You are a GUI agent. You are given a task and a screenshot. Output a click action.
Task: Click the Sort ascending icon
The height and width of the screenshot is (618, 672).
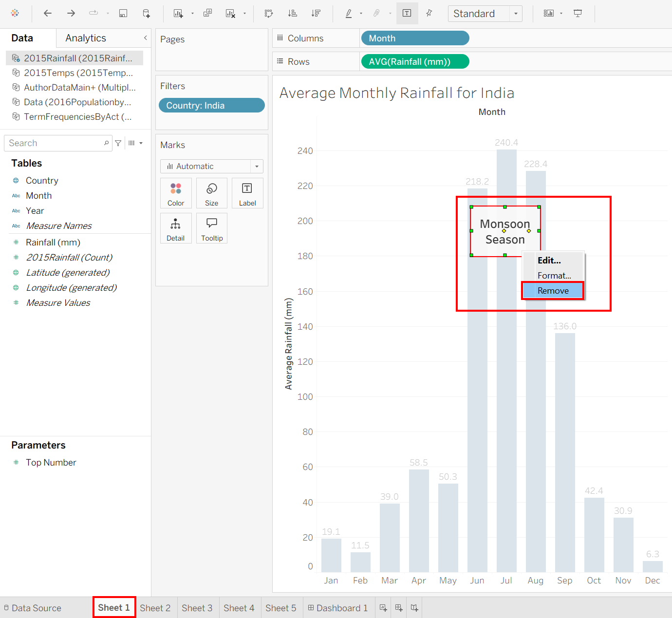click(292, 14)
